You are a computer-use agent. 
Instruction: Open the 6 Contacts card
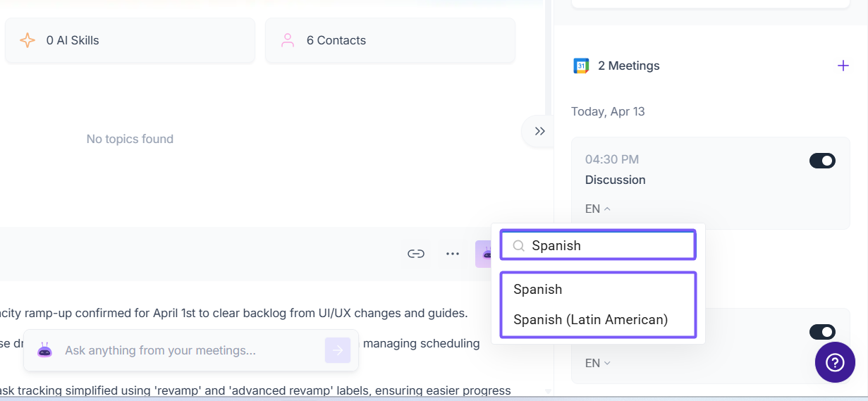tap(390, 40)
